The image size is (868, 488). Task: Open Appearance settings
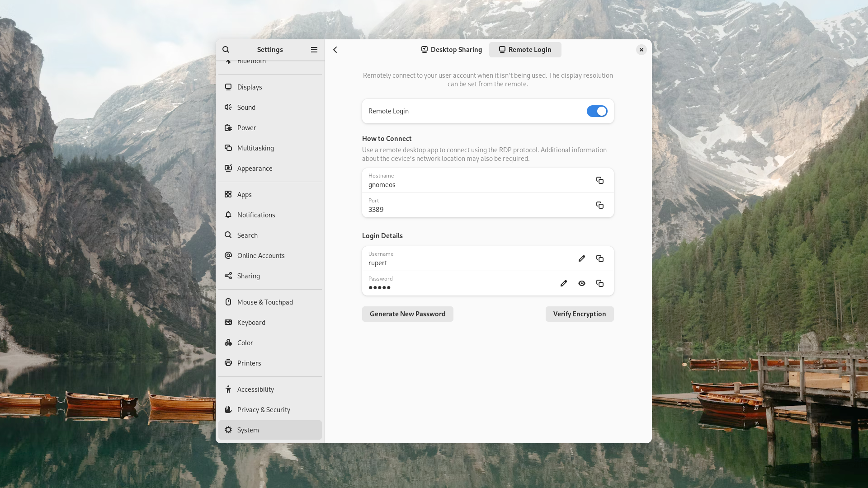270,169
